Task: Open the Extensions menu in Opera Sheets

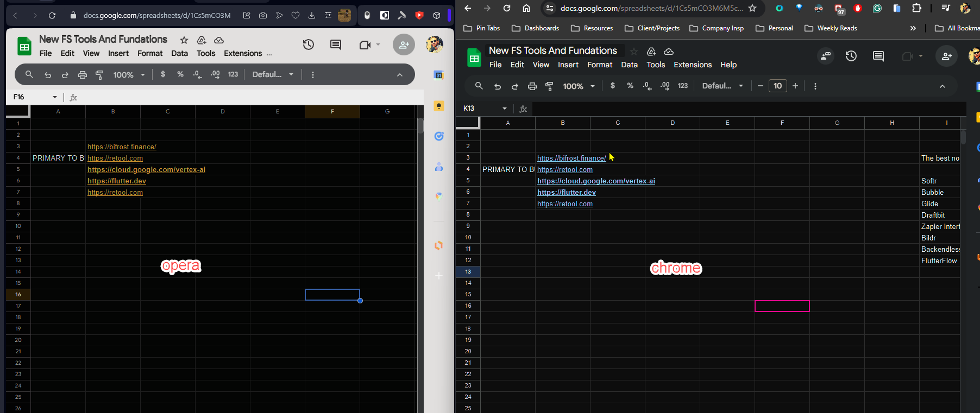Action: click(243, 53)
